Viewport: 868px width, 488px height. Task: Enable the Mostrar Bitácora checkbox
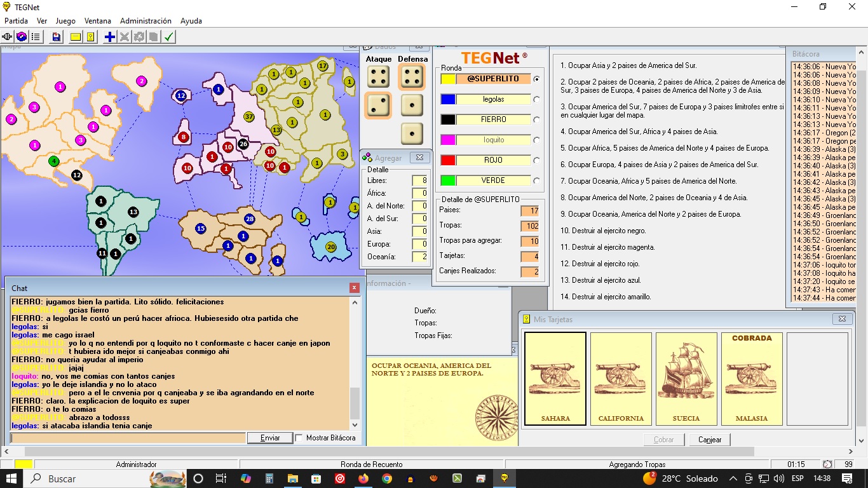[x=299, y=438]
